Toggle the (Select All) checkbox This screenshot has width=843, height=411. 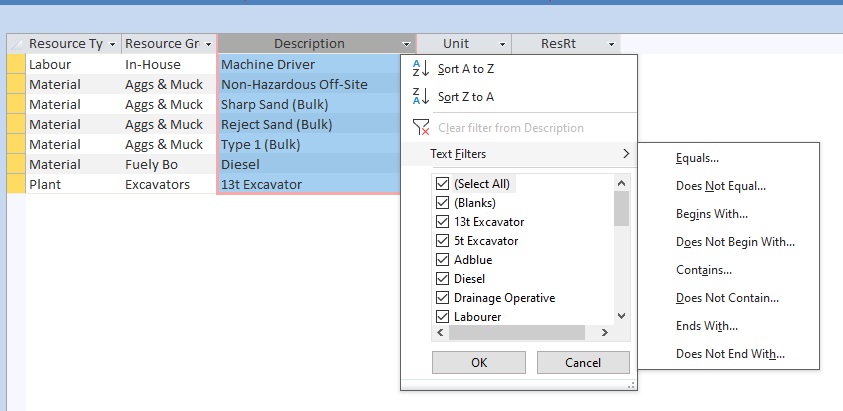[442, 184]
